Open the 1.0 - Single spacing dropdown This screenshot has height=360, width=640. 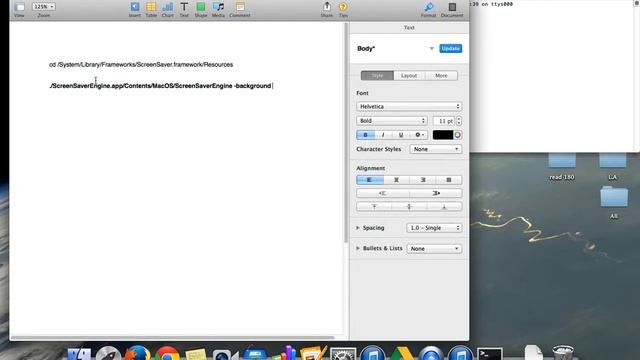[x=434, y=228]
